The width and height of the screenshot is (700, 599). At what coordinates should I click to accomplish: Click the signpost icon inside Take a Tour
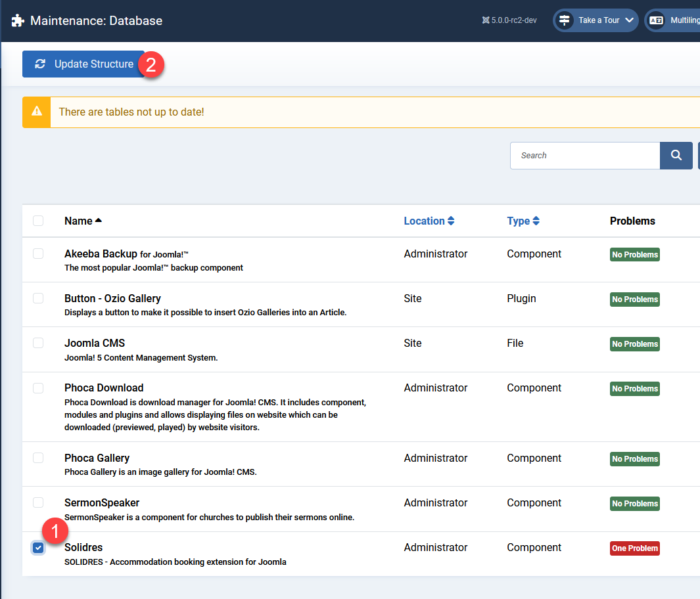(x=564, y=20)
